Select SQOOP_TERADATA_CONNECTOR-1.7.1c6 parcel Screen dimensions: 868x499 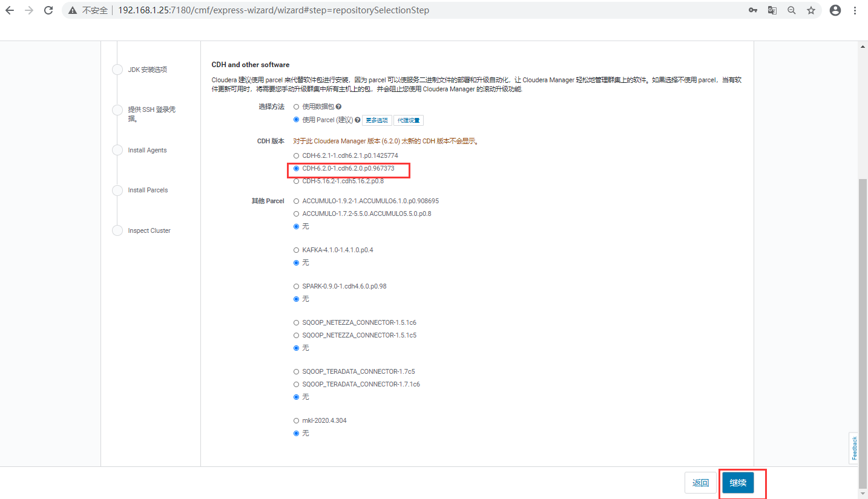296,384
